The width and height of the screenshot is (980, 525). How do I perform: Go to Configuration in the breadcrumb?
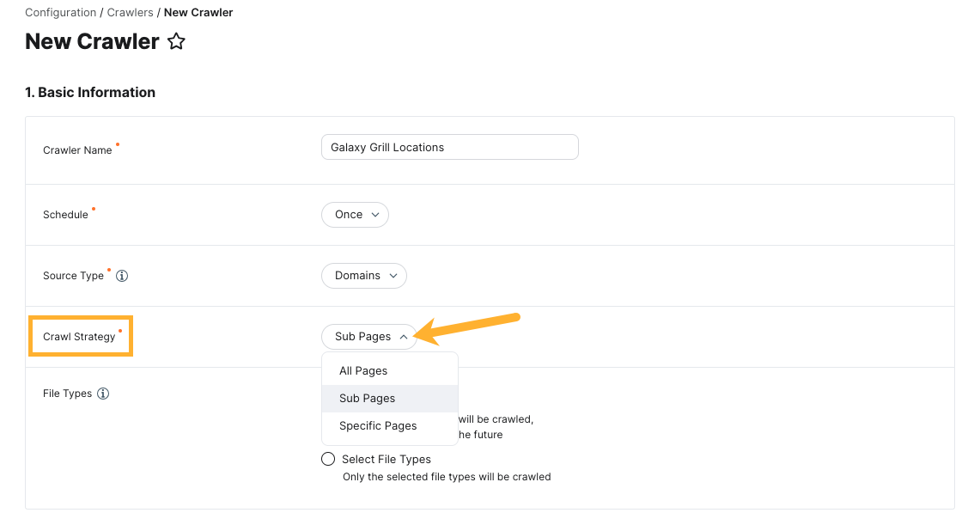click(x=61, y=13)
